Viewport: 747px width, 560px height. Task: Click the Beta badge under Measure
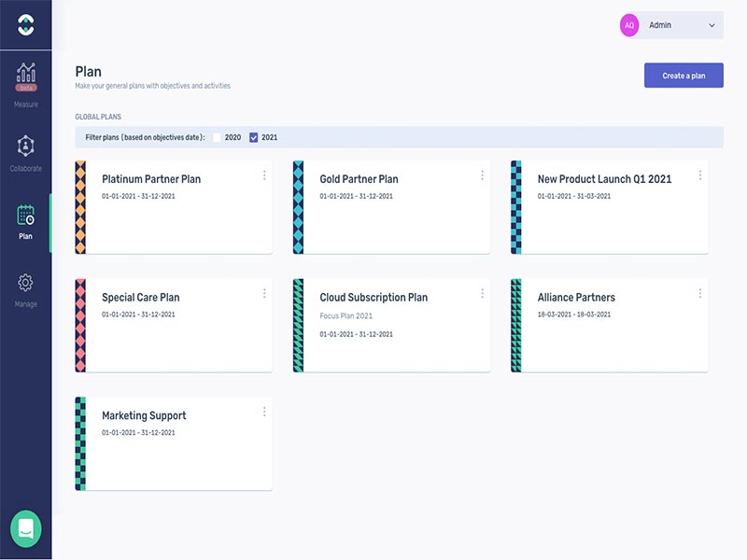click(x=25, y=88)
